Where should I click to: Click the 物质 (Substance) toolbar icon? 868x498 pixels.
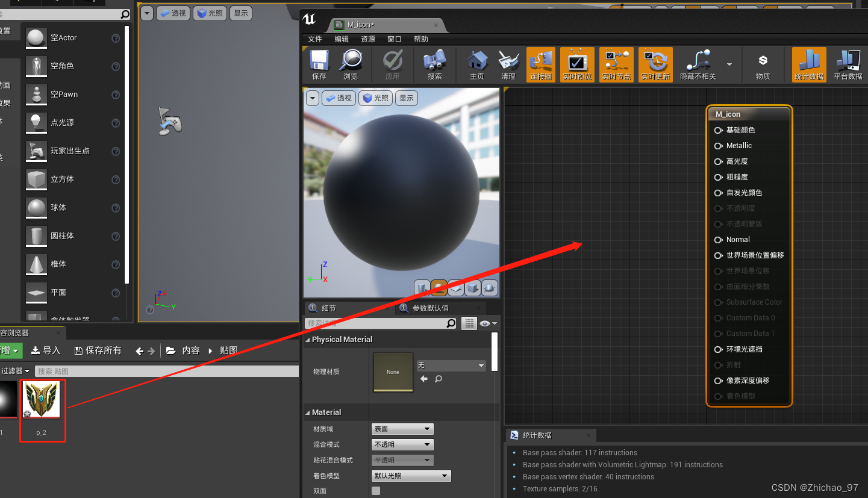point(763,64)
